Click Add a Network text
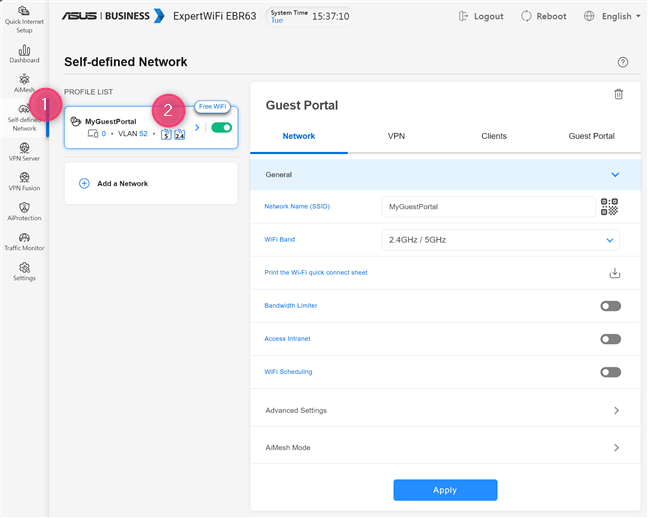This screenshot has width=648, height=518. click(123, 184)
